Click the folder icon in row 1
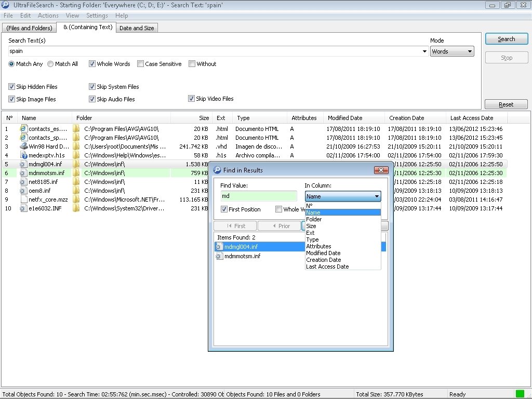532x399 pixels. (77, 129)
